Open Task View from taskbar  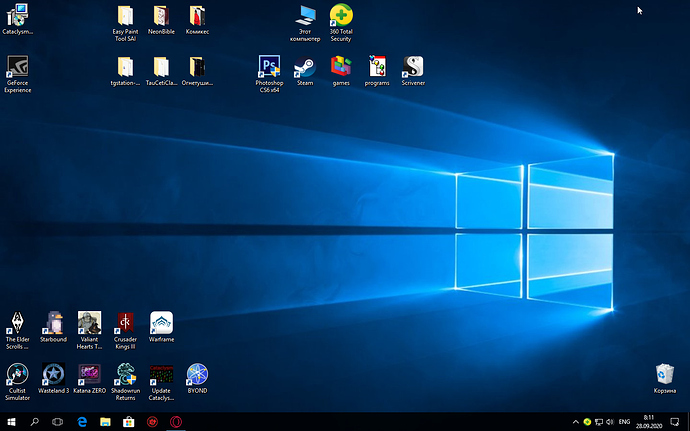point(57,422)
